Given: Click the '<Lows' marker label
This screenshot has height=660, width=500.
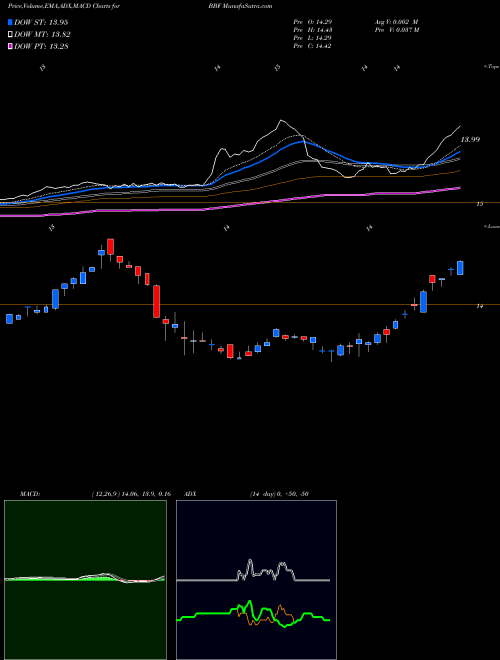Looking at the screenshot, I should pyautogui.click(x=492, y=226).
